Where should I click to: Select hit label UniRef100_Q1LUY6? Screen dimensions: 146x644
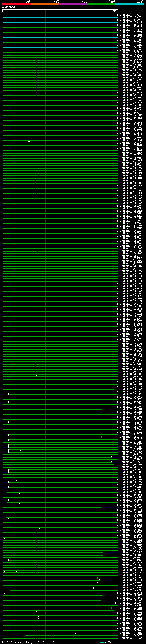point(131,437)
